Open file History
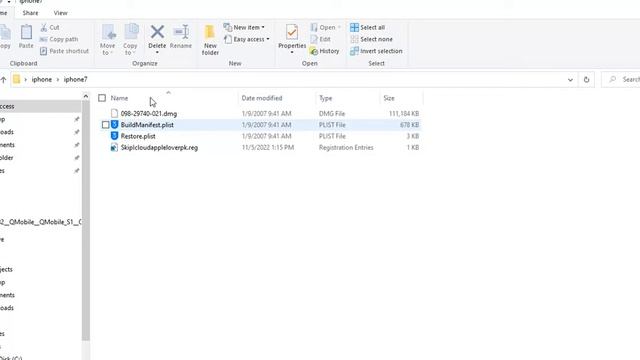640x360 pixels. [324, 51]
